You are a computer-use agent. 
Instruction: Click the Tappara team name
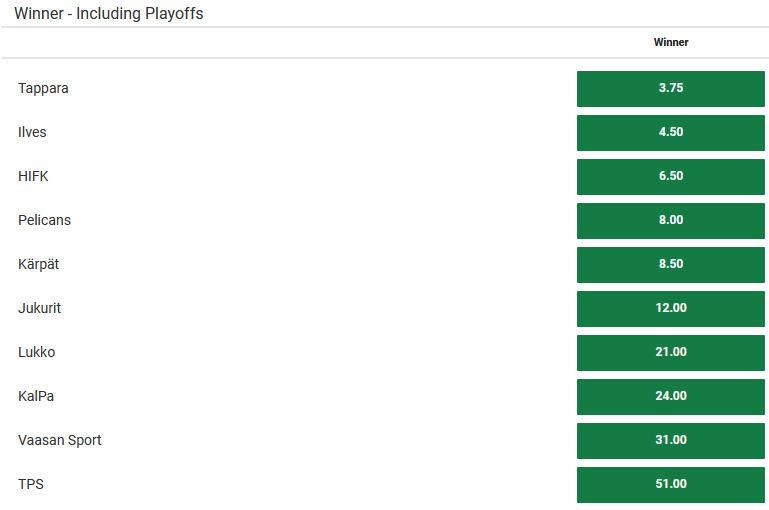point(43,88)
